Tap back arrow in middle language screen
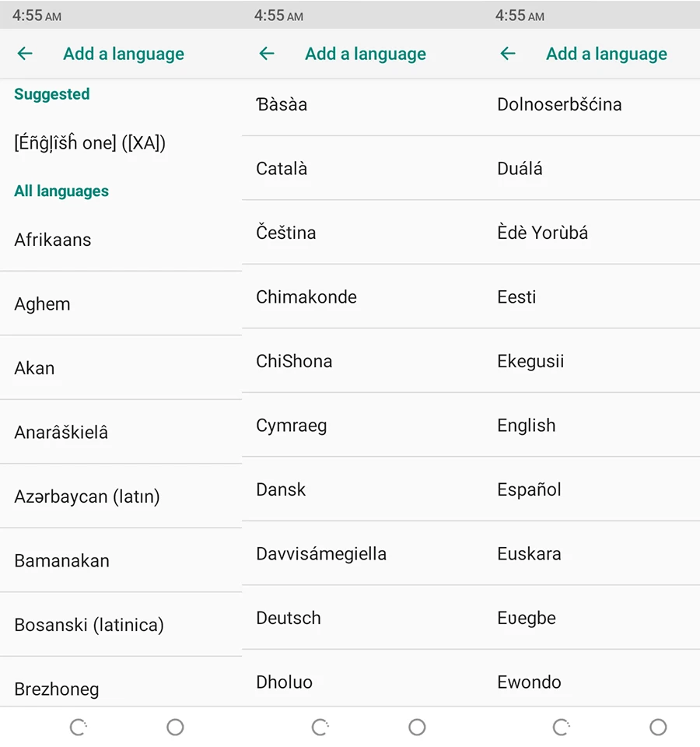 [x=267, y=54]
